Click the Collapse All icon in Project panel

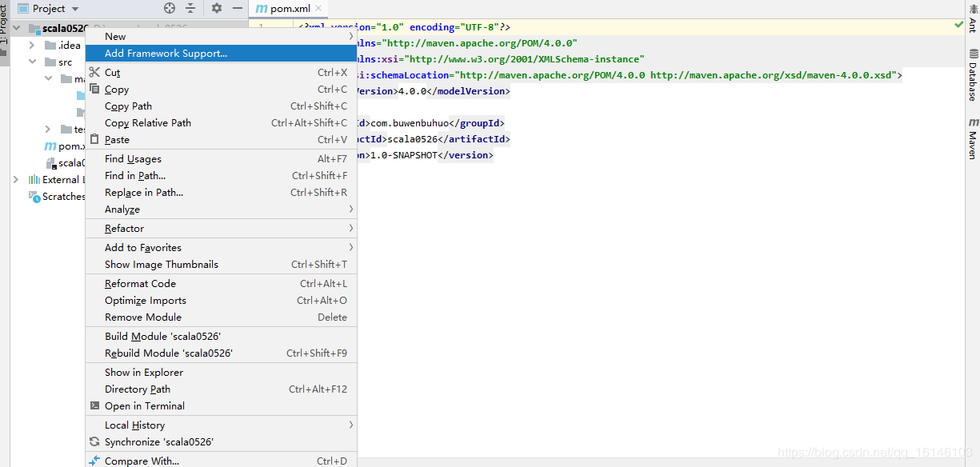[x=190, y=8]
